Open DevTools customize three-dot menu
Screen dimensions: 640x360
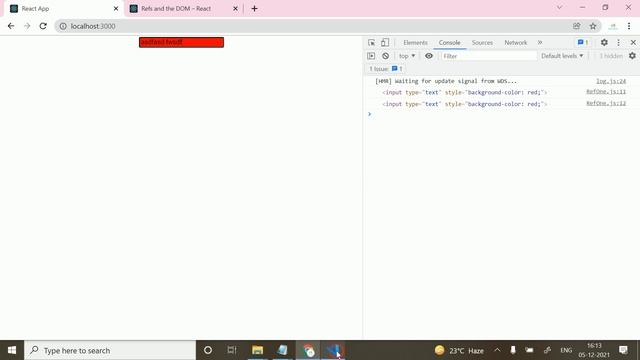[x=618, y=42]
